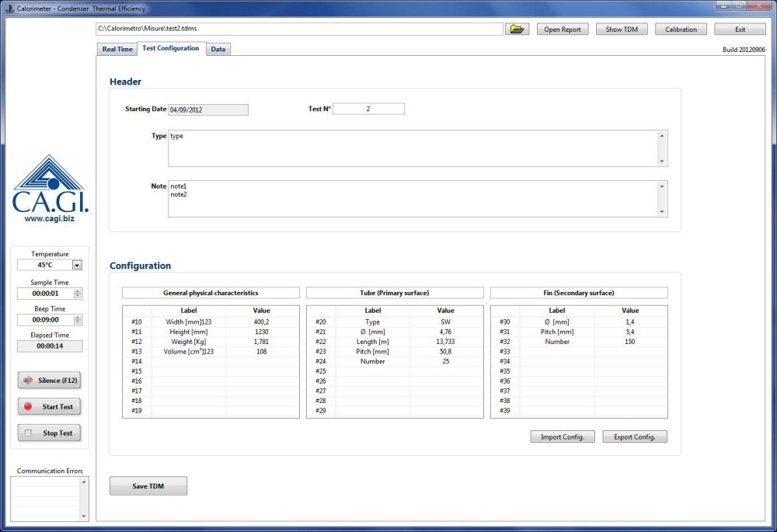777x532 pixels.
Task: Open the folder browse icon
Action: tap(517, 30)
